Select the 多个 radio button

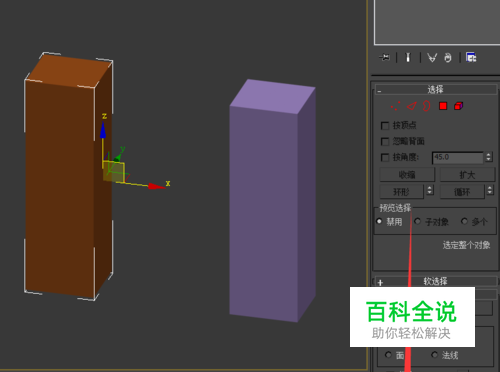pyautogui.click(x=464, y=221)
